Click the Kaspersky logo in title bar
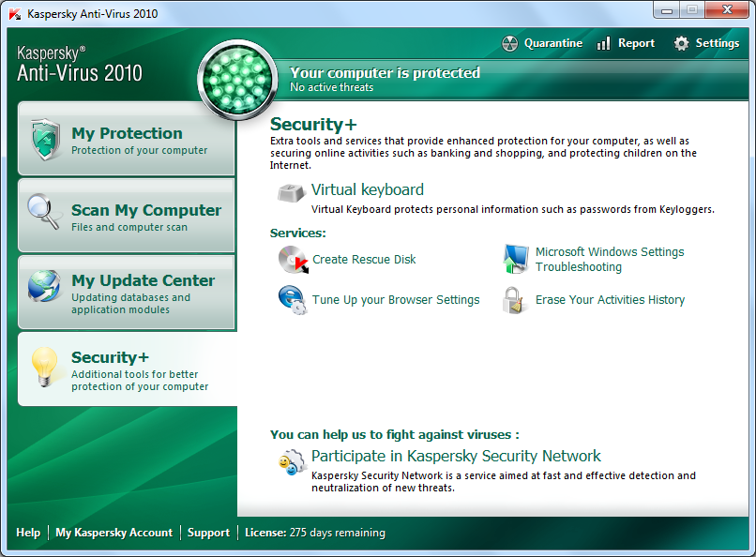Viewport: 756px width, 557px height. tap(15, 14)
